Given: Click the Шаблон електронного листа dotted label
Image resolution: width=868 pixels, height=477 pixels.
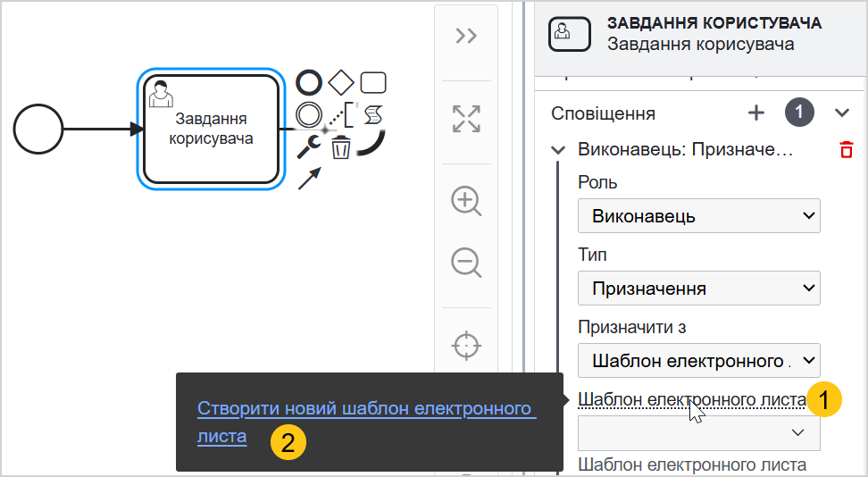Looking at the screenshot, I should (x=692, y=399).
